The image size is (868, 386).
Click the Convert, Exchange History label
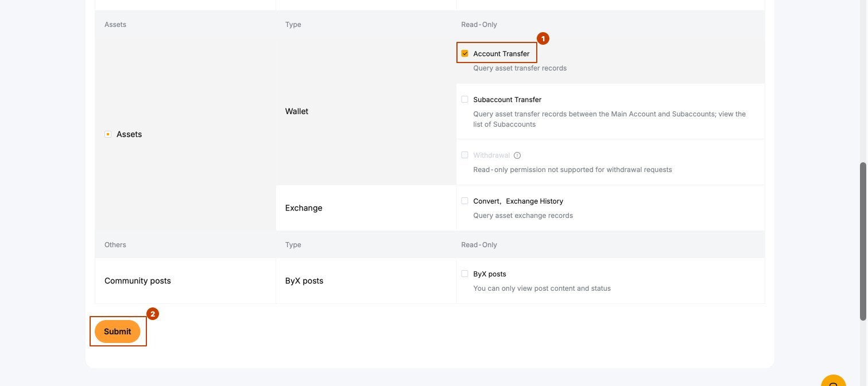click(518, 201)
